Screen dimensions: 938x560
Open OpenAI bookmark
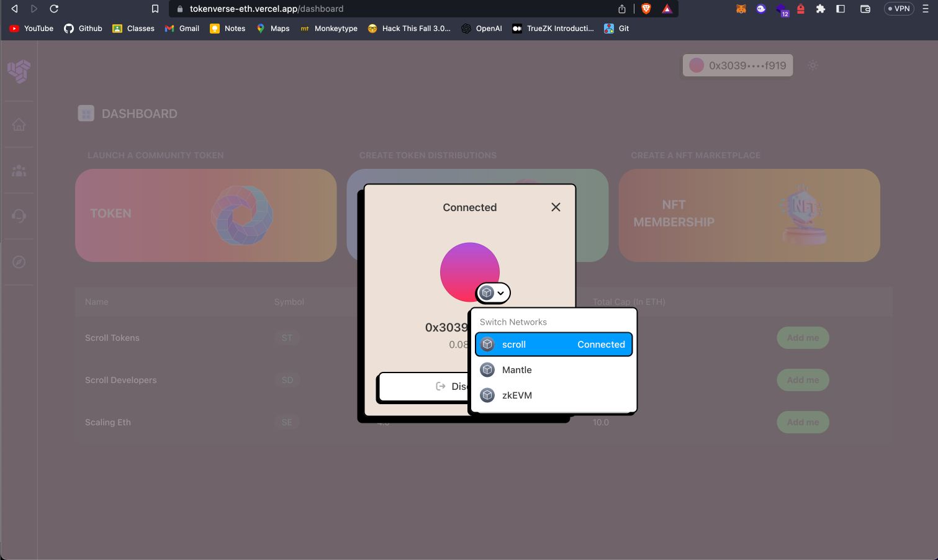tap(482, 29)
